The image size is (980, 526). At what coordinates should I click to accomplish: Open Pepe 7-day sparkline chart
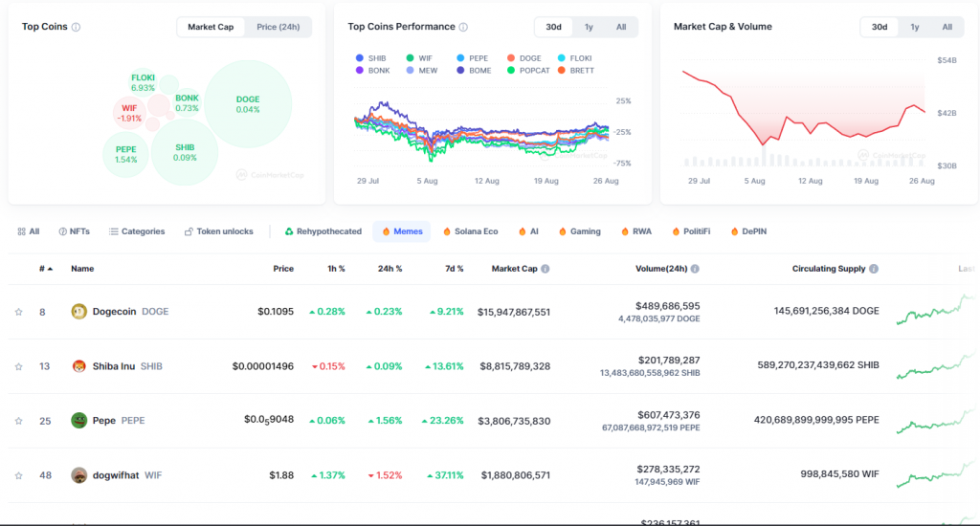tap(935, 420)
